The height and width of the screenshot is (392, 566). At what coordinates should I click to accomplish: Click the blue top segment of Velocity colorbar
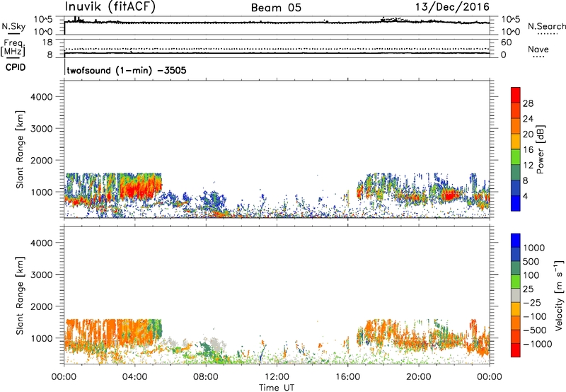pyautogui.click(x=516, y=241)
